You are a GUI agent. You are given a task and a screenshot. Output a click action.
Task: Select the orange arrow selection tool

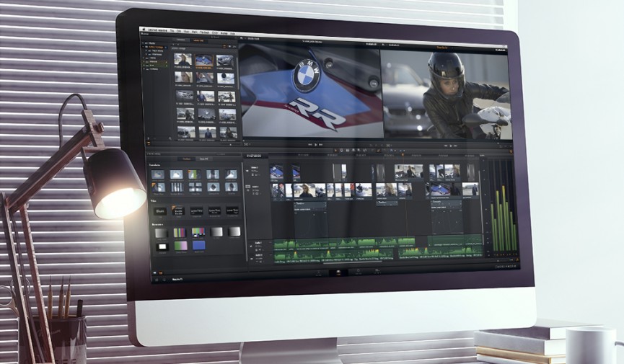335,151
